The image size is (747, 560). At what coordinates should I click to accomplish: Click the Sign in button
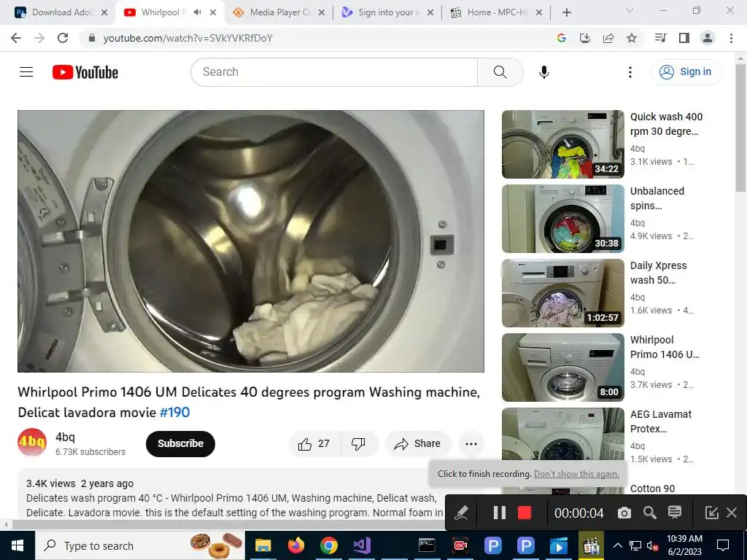coord(686,72)
